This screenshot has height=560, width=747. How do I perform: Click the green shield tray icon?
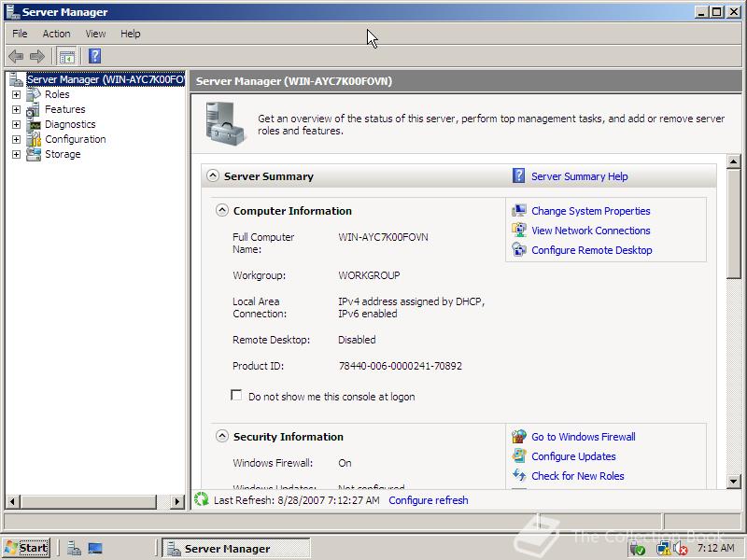pyautogui.click(x=638, y=549)
